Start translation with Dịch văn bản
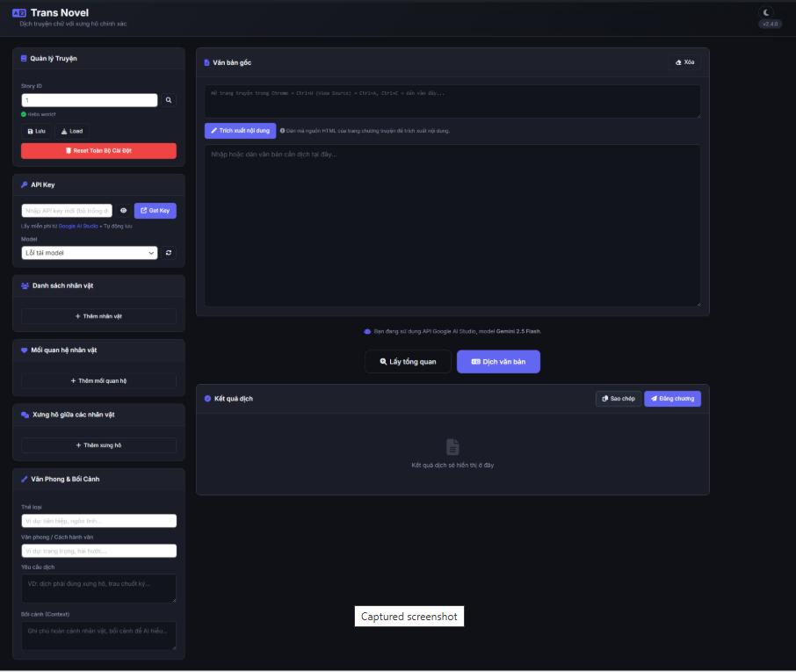Image resolution: width=796 pixels, height=672 pixels. [x=498, y=362]
